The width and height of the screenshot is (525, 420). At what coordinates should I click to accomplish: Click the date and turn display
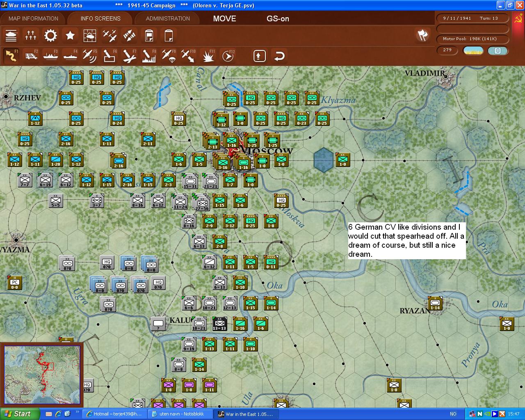point(472,18)
